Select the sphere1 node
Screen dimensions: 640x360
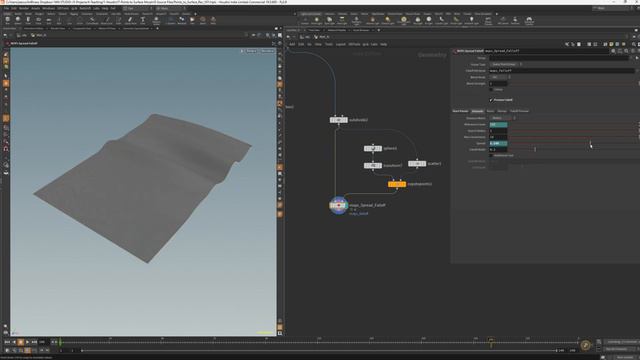coord(373,149)
